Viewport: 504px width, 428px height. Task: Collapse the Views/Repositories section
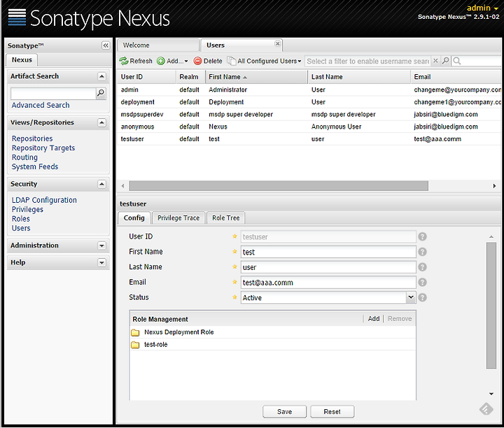click(x=101, y=122)
